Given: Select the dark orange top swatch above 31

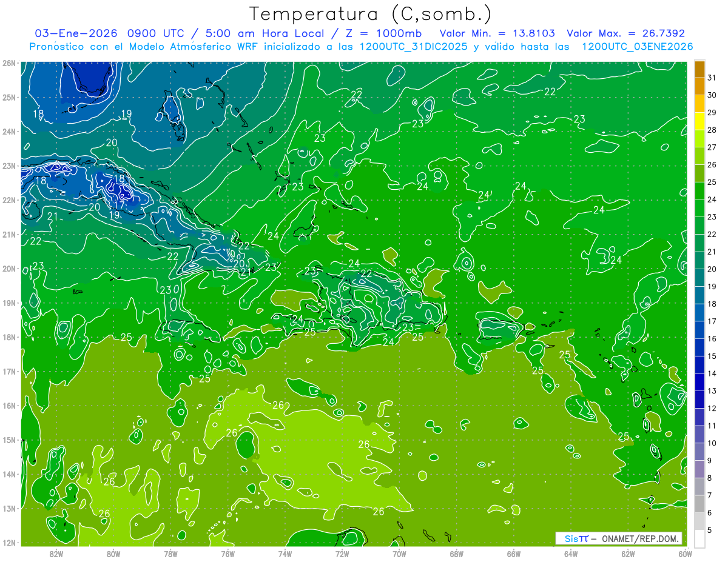Looking at the screenshot, I should click(699, 69).
